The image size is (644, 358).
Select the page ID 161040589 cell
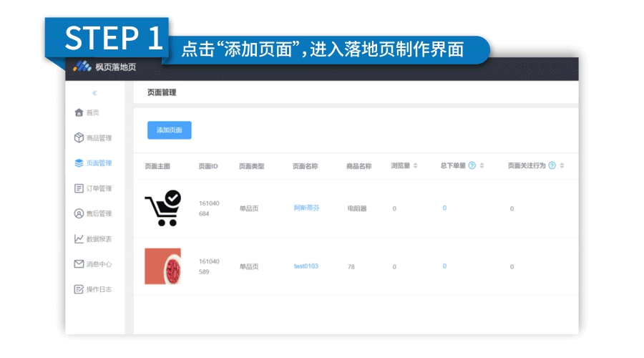point(209,266)
